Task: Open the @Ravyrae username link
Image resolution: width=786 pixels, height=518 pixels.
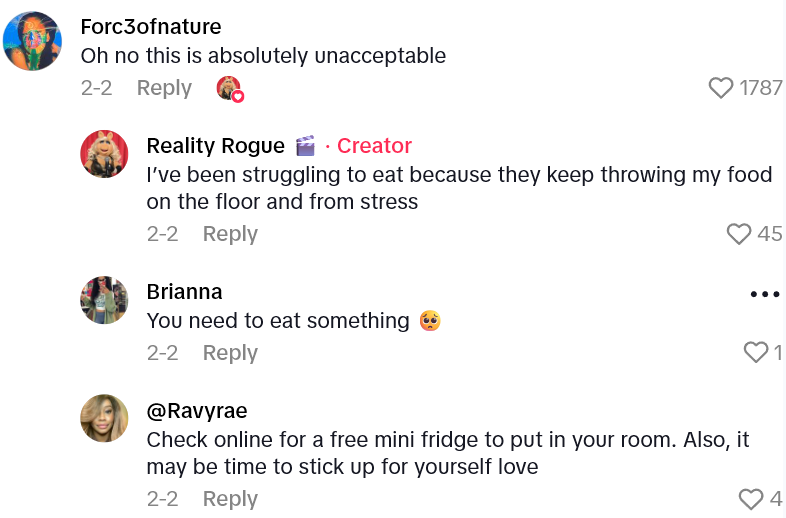Action: coord(197,411)
